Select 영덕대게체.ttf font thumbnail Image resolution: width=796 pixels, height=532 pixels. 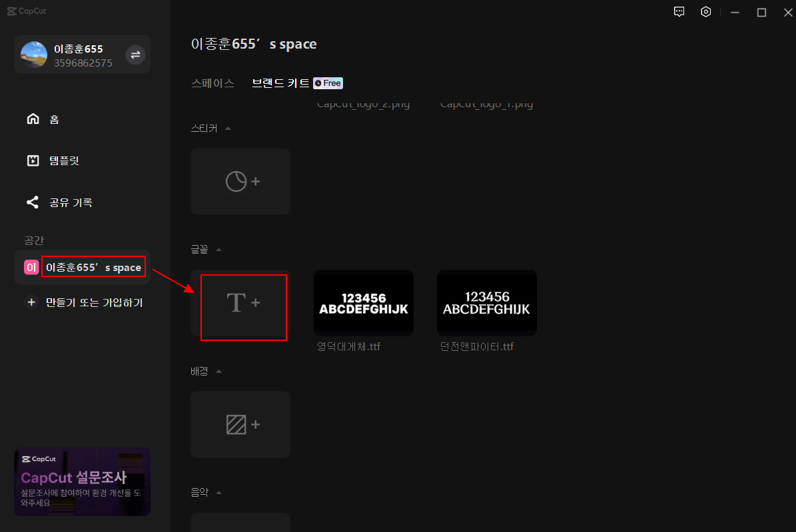click(364, 302)
